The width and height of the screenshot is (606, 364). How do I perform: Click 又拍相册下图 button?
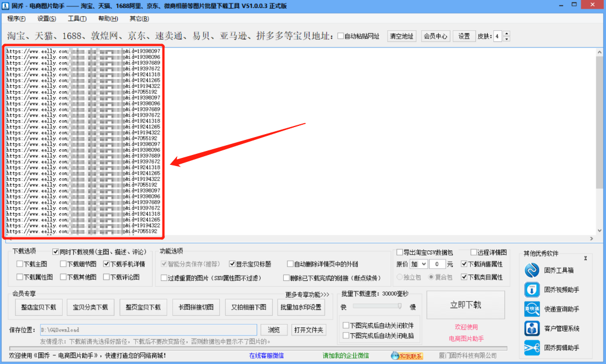coord(248,307)
